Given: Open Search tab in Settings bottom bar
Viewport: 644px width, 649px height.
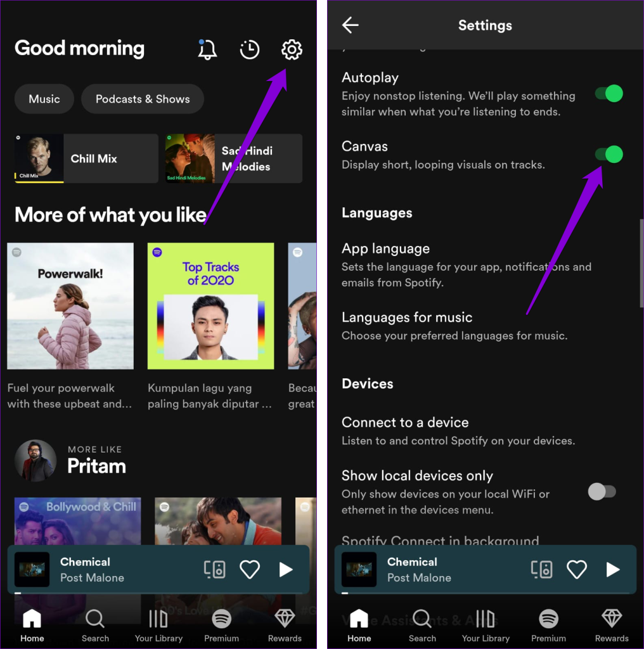Looking at the screenshot, I should coord(422,626).
